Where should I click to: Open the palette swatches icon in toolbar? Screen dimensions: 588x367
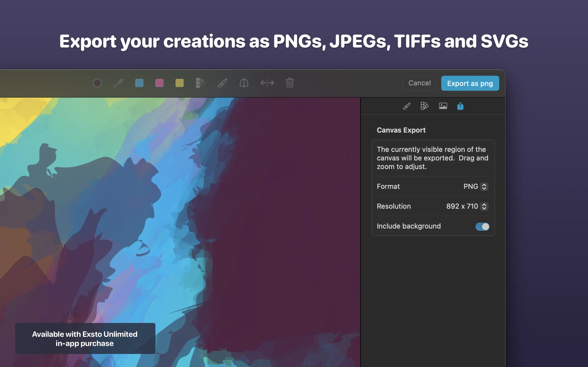[x=200, y=83]
